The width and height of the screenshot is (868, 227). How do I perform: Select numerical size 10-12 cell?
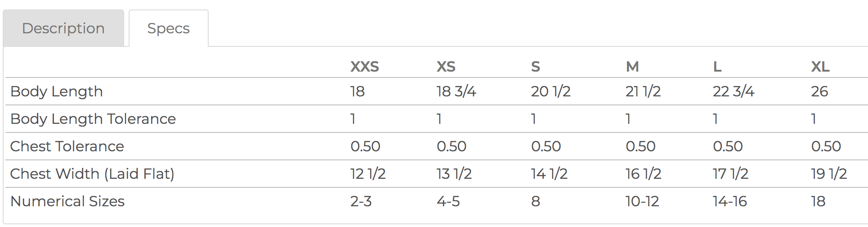pyautogui.click(x=642, y=201)
